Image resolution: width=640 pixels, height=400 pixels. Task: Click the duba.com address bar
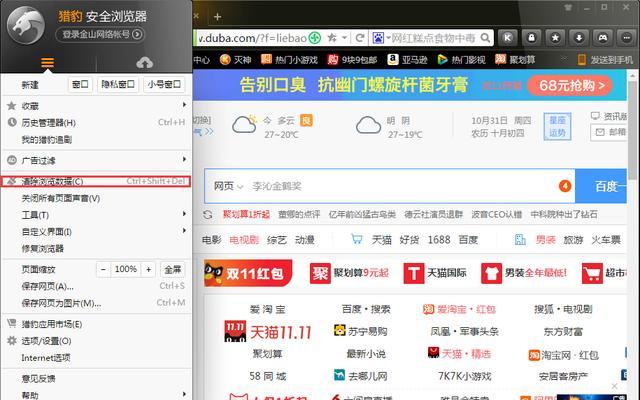[252, 38]
